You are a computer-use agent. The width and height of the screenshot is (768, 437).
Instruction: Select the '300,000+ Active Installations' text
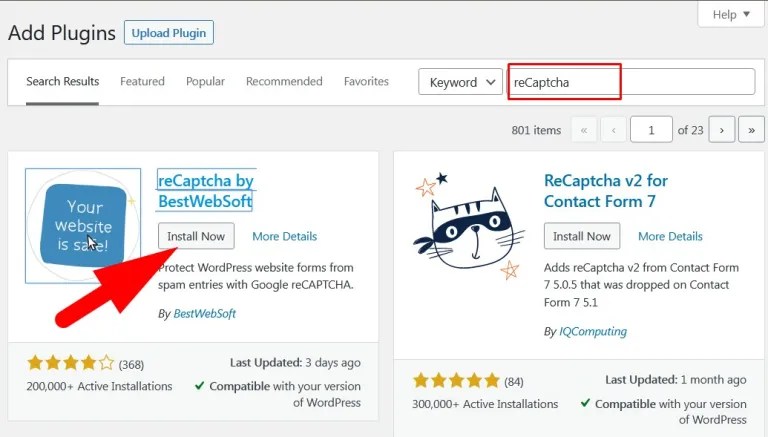point(485,404)
